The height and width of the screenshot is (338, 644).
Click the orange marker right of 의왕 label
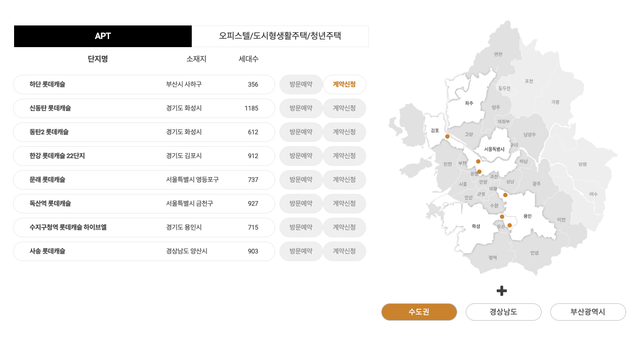coord(505,195)
